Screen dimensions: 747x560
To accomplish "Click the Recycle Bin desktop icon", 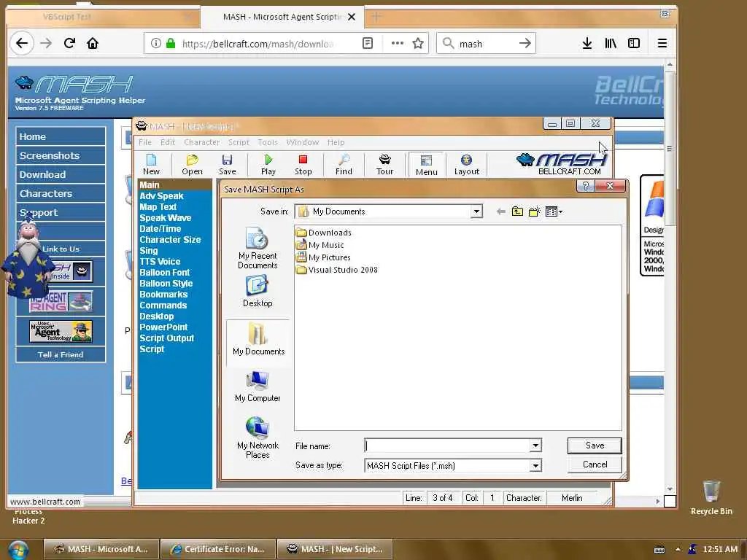I will 711,497.
